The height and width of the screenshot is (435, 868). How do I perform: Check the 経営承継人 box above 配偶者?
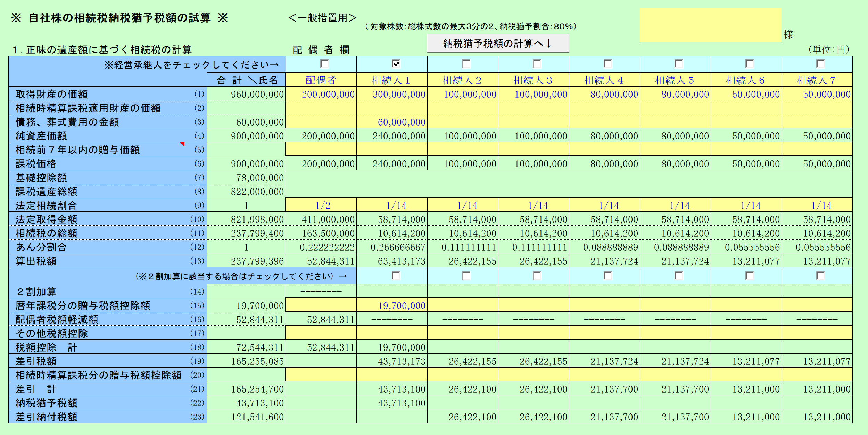pyautogui.click(x=324, y=64)
